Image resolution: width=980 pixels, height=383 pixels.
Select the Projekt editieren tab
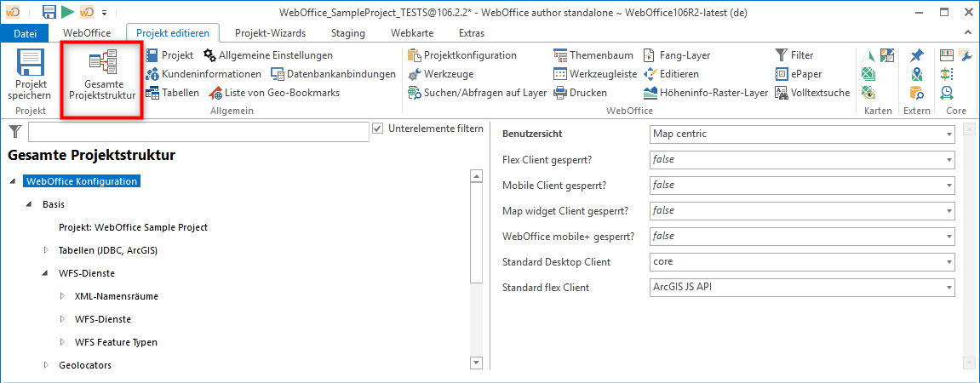(173, 34)
